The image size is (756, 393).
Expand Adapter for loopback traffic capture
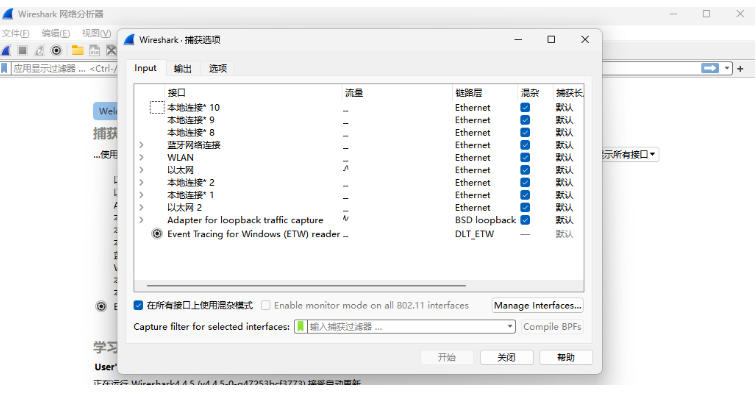pos(141,220)
